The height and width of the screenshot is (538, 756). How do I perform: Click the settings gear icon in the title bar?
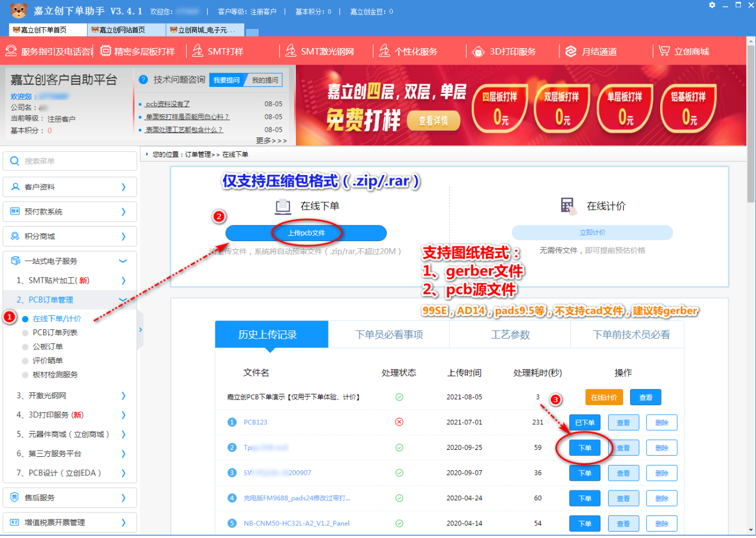point(712,5)
